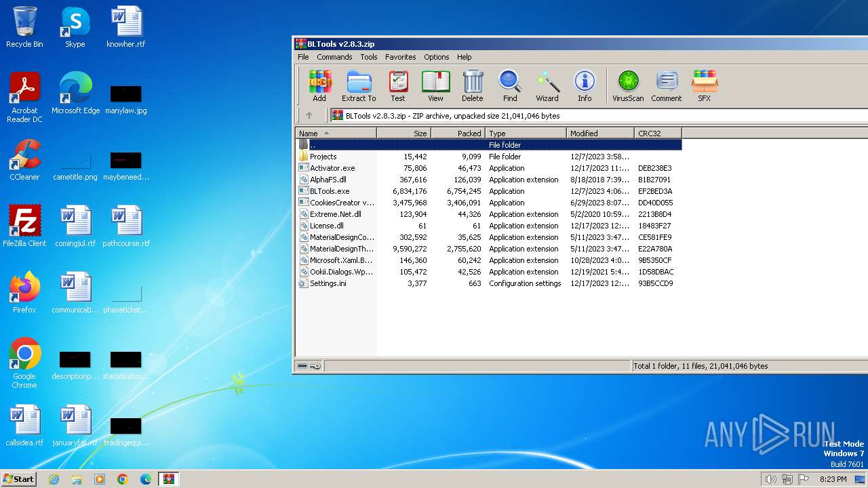The image size is (868, 488).
Task: Select the MaterialDesignTh... file row
Action: [488, 249]
